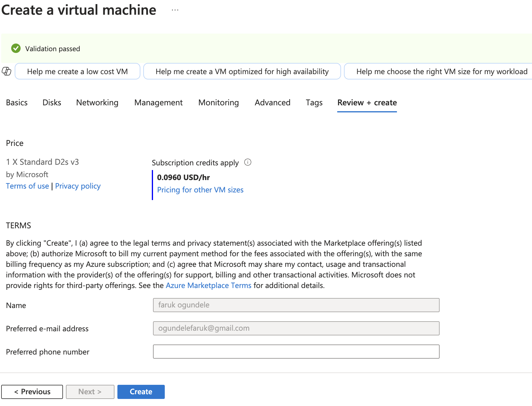The width and height of the screenshot is (532, 406).
Task: Focus the Preferred phone number field
Action: click(x=296, y=352)
